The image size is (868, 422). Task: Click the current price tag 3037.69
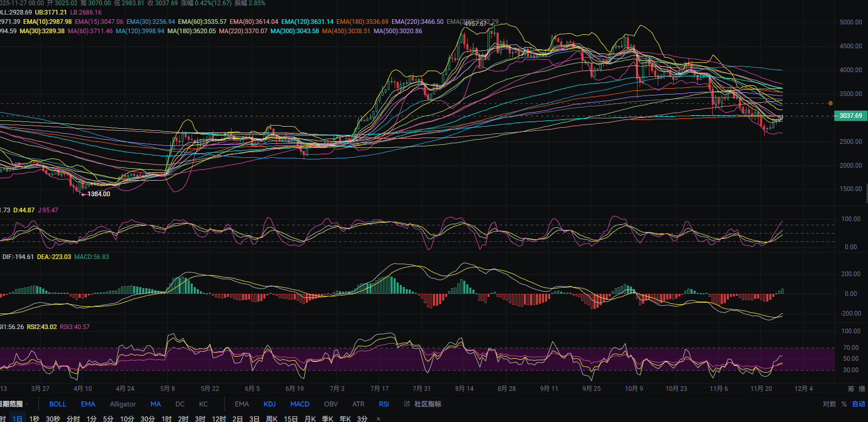[x=850, y=116]
